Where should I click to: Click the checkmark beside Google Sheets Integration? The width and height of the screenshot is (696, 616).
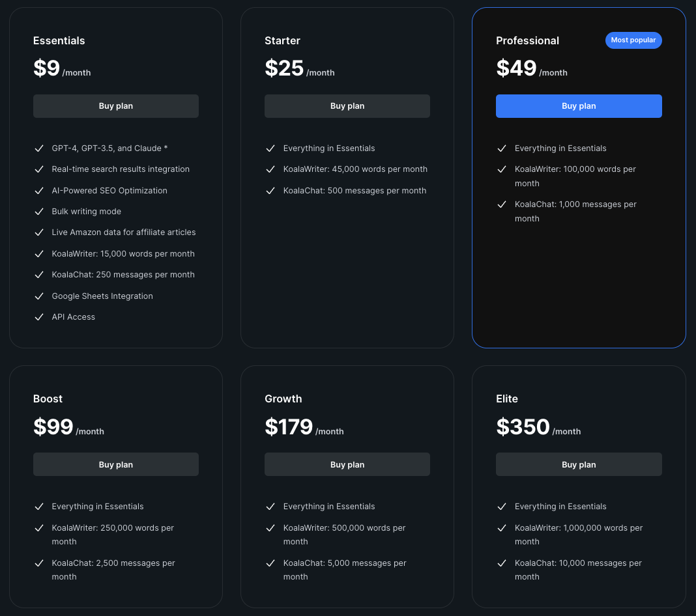(x=39, y=296)
